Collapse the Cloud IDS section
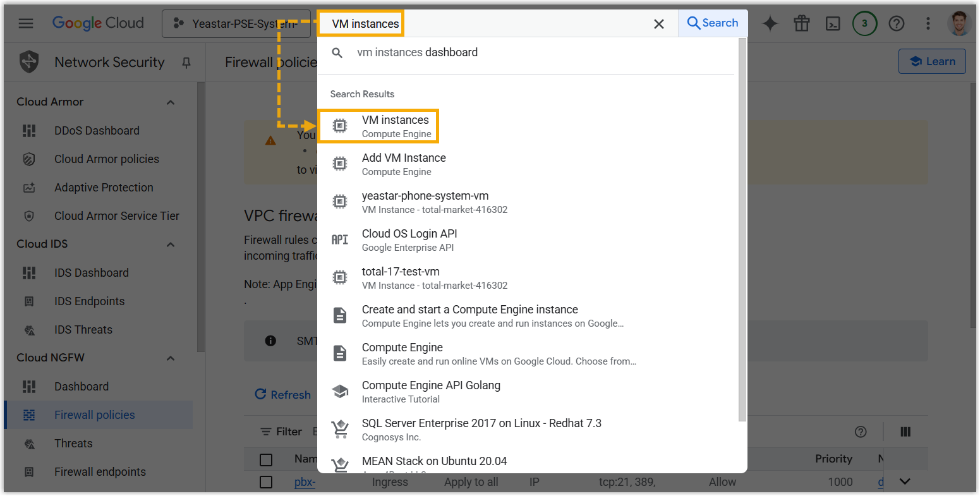Screen dimensions: 980x496 point(171,245)
